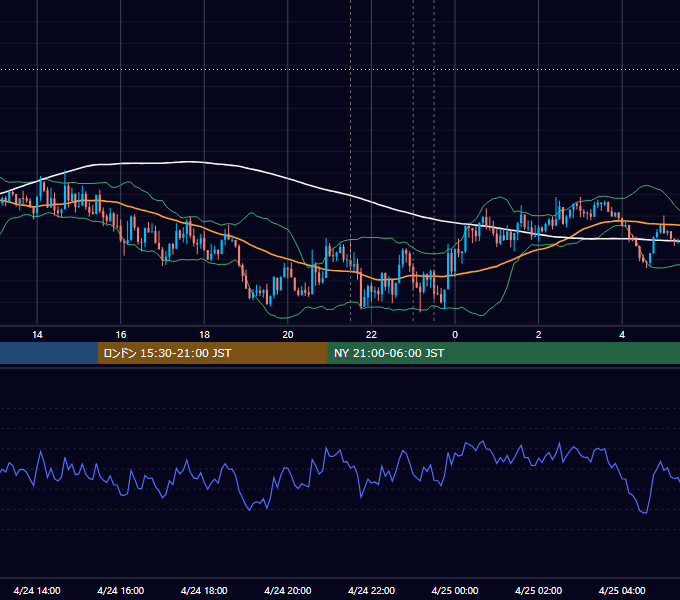680x600 pixels.
Task: Click the 4/24 18:00 date label
Action: coord(204,590)
